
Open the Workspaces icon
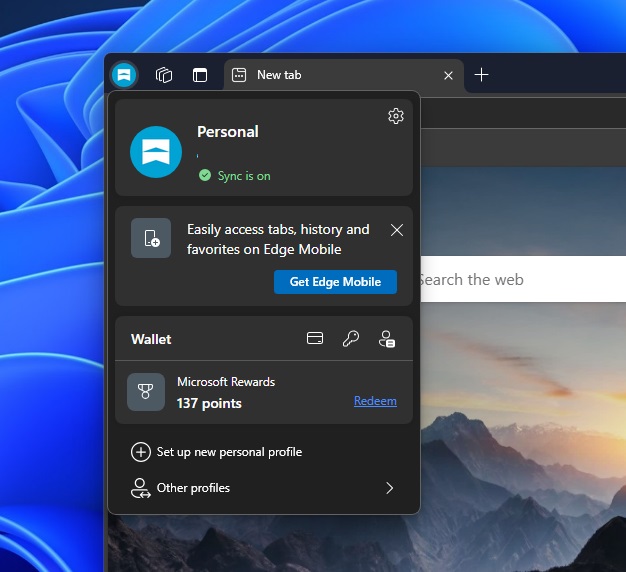[x=164, y=75]
